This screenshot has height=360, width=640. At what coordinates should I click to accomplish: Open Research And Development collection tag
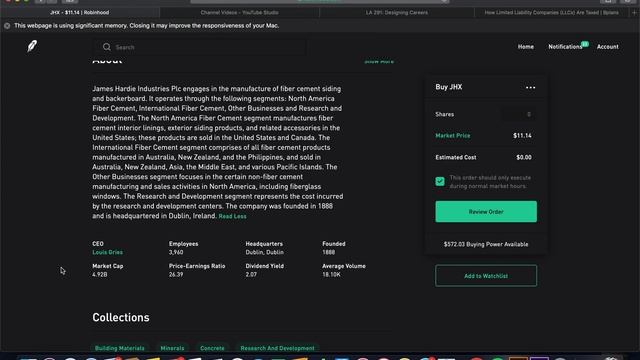point(277,348)
